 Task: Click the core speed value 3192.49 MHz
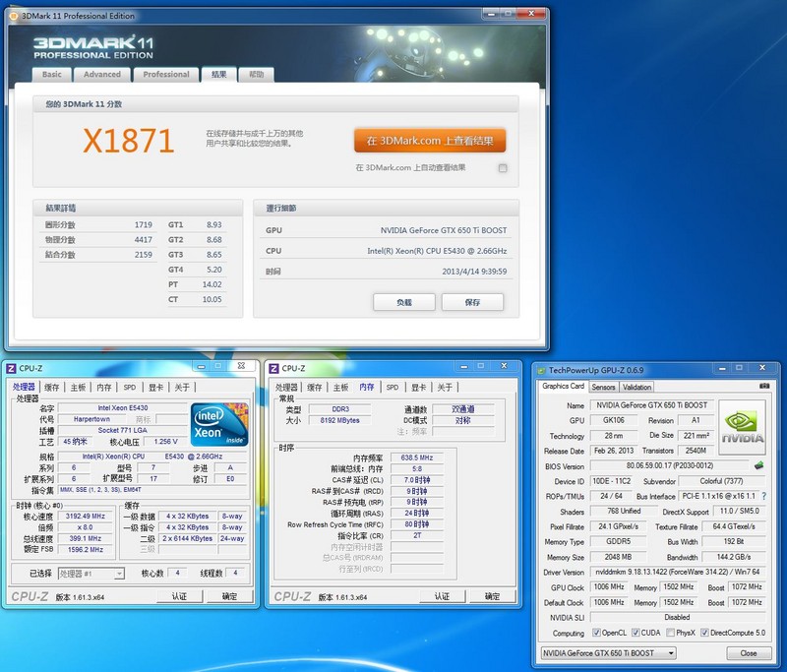86,516
